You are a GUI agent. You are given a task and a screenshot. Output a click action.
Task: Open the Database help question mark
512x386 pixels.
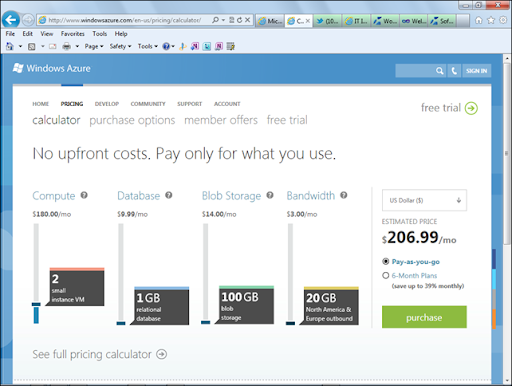pos(169,195)
